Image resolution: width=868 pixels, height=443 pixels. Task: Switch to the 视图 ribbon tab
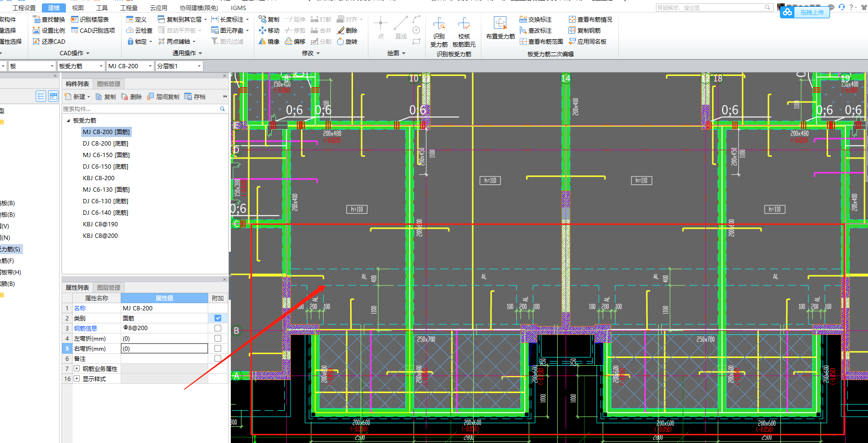(x=77, y=8)
